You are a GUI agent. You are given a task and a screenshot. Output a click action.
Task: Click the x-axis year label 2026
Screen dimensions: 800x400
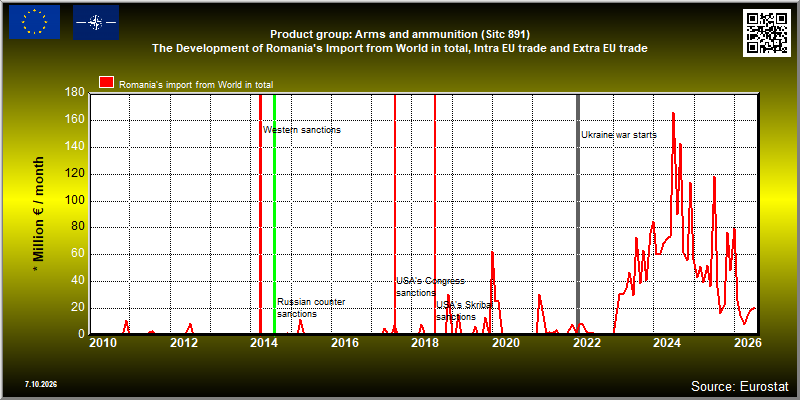click(x=748, y=342)
